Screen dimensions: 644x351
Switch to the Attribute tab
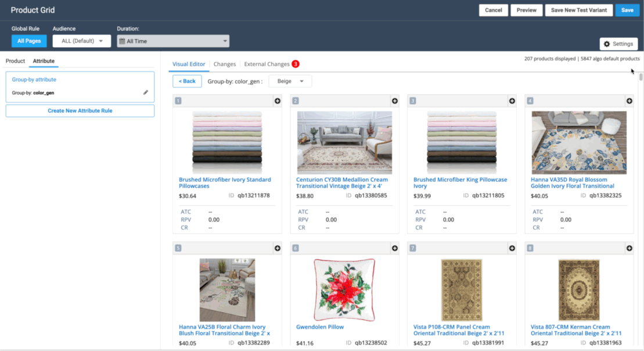(x=44, y=61)
